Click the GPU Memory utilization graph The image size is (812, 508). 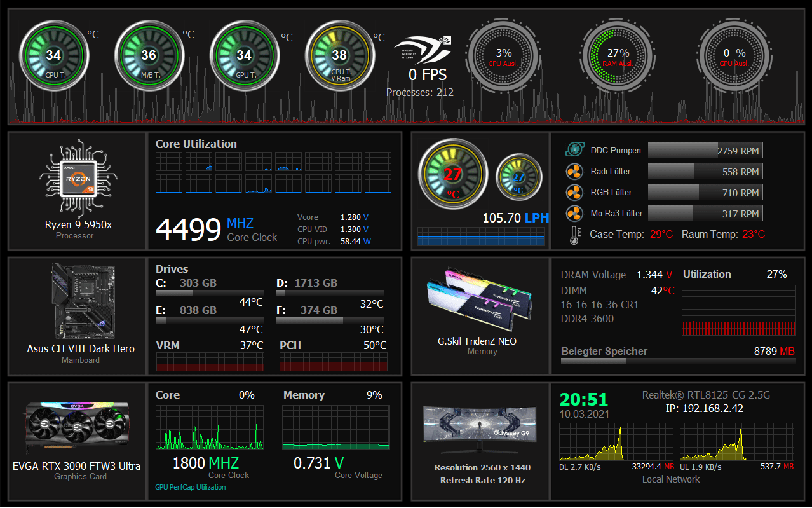tap(336, 427)
